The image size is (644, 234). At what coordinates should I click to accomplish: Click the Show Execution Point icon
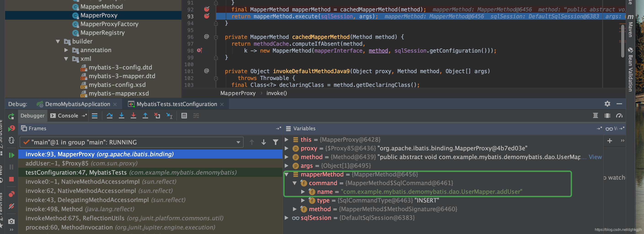point(95,116)
